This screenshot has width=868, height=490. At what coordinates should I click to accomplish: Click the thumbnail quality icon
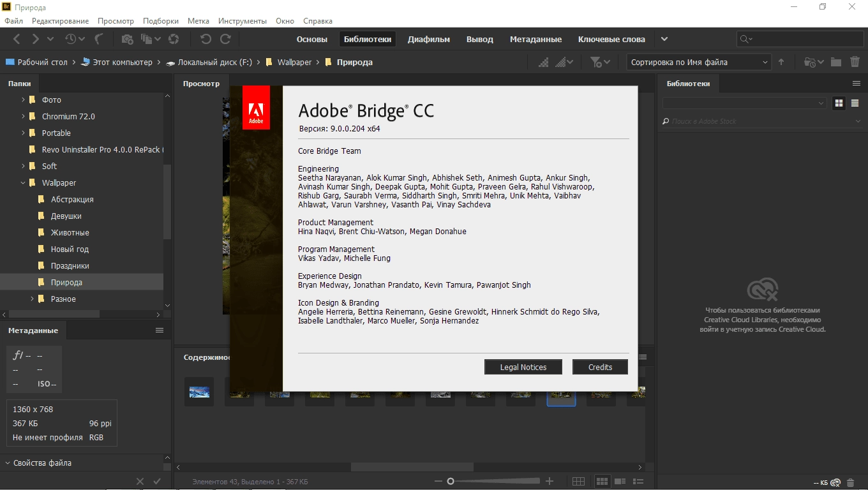click(x=543, y=62)
